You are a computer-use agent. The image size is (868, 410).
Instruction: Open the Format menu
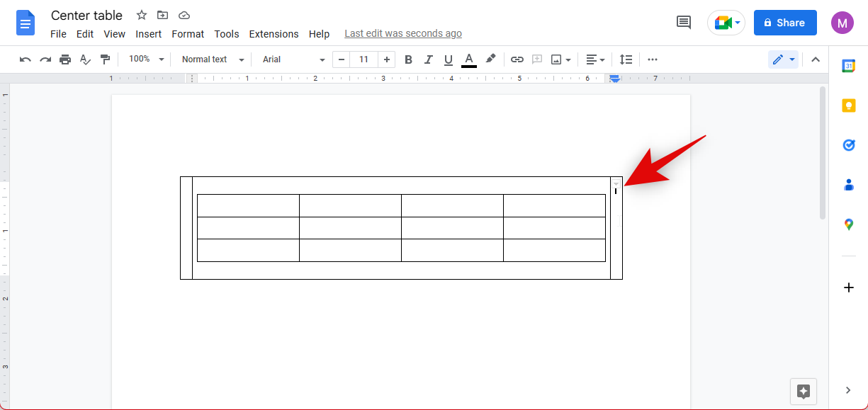[x=187, y=33]
